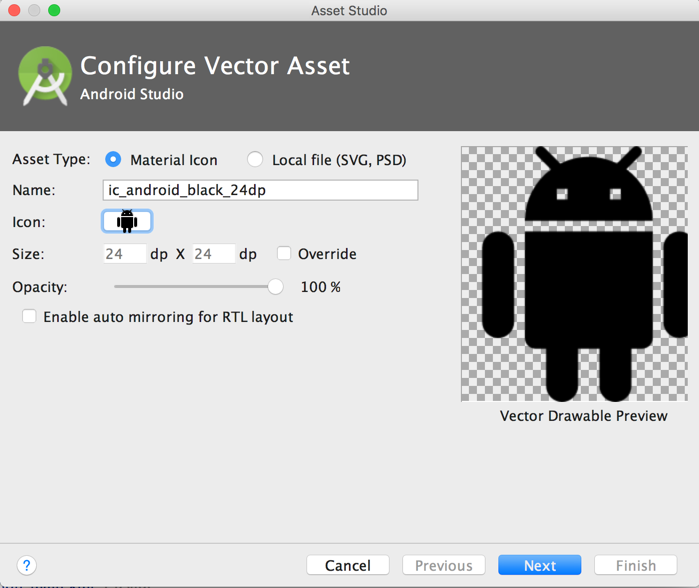Focus the Name text field
Screen dimensions: 699x588
tap(260, 190)
